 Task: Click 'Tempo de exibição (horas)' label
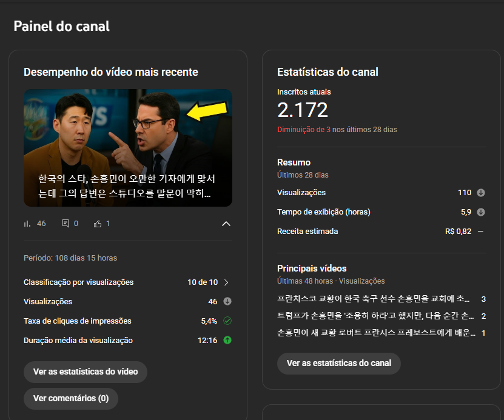coord(324,212)
